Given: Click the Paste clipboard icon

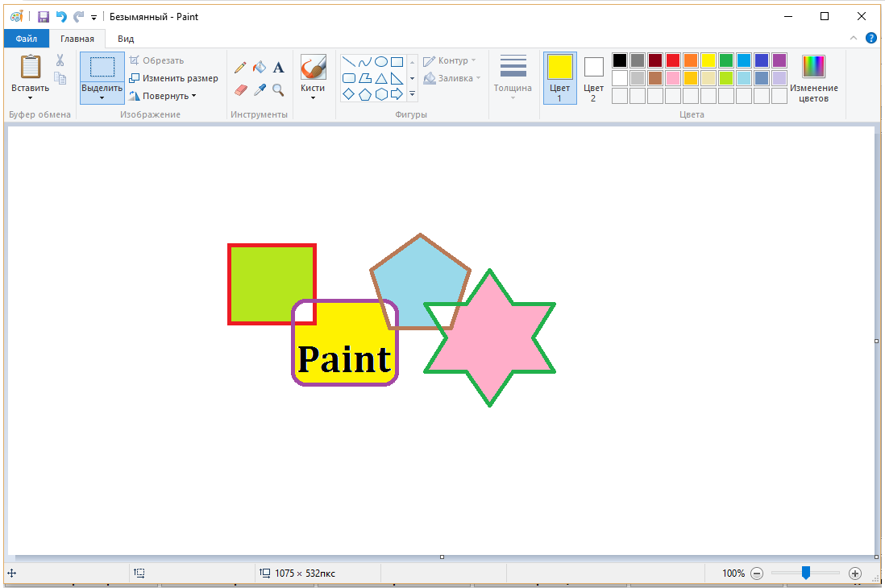Looking at the screenshot, I should click(x=31, y=67).
